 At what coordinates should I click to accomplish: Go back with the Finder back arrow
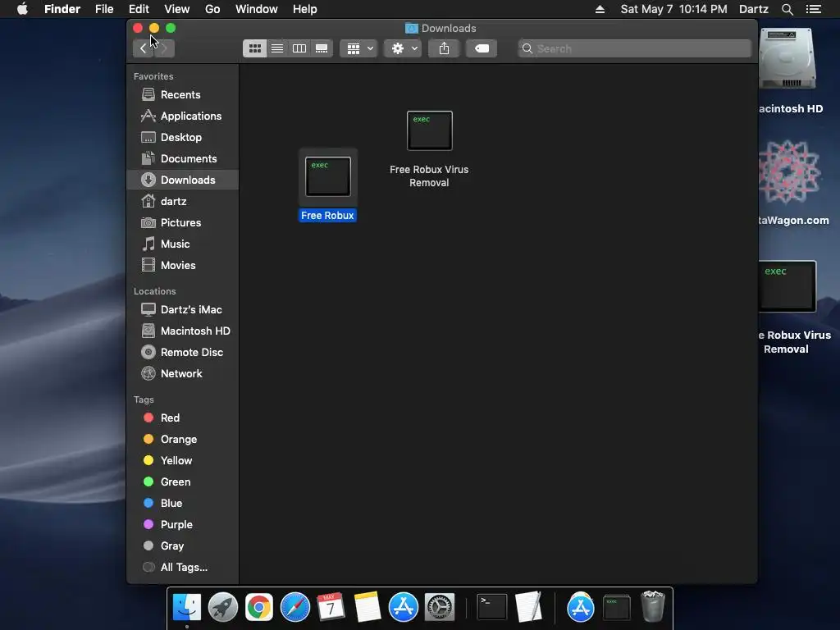pos(143,48)
